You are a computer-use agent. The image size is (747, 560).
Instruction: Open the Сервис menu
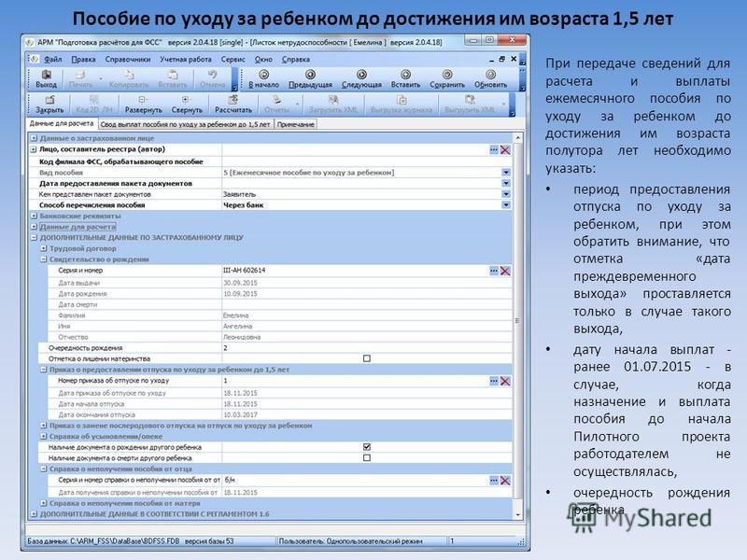click(x=233, y=60)
